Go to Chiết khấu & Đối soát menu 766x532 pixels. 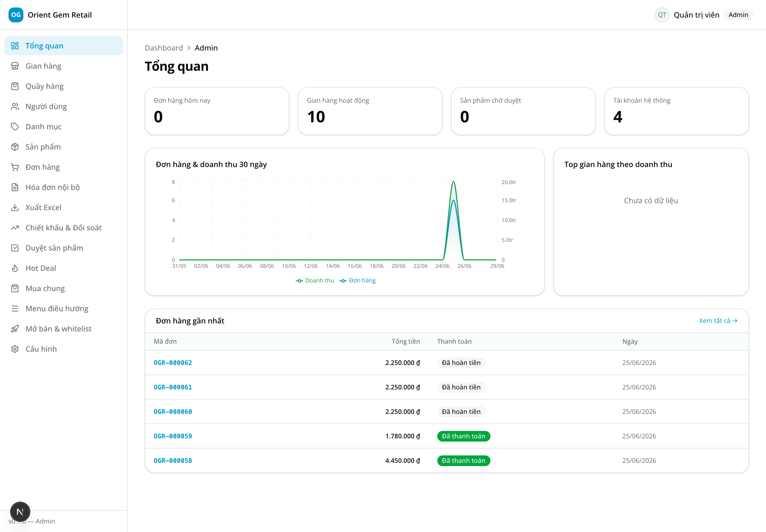pyautogui.click(x=63, y=228)
